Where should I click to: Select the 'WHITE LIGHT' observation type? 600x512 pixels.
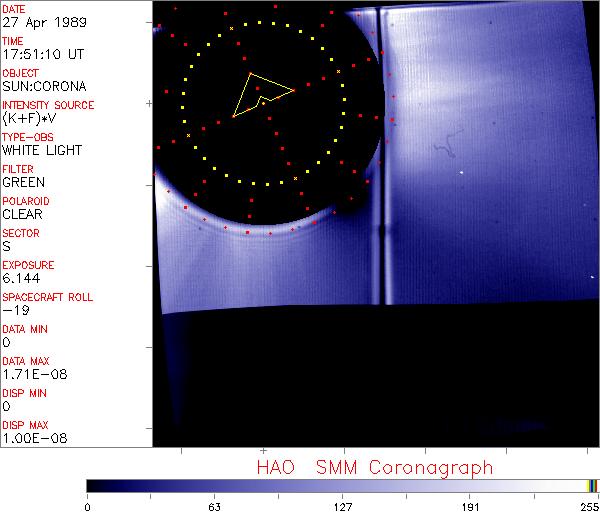point(41,150)
